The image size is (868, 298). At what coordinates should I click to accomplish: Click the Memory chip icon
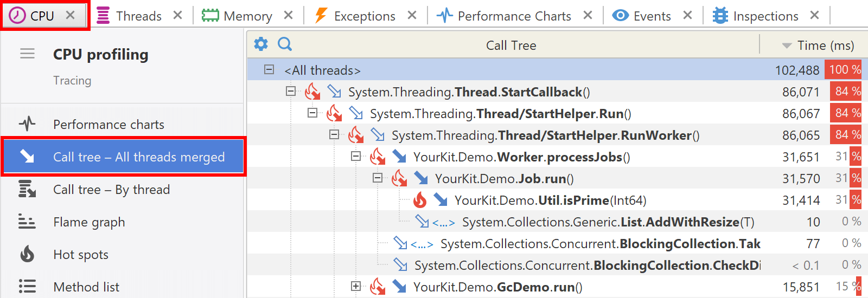coord(210,16)
